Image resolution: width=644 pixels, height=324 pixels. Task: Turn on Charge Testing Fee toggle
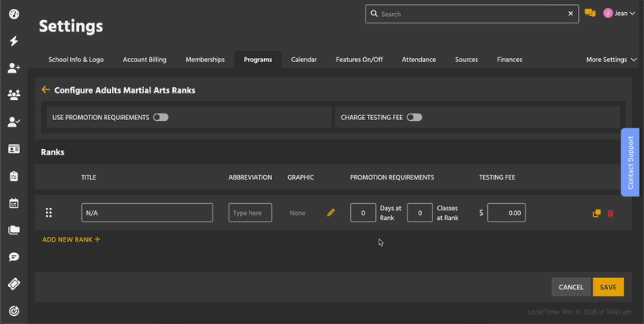415,117
